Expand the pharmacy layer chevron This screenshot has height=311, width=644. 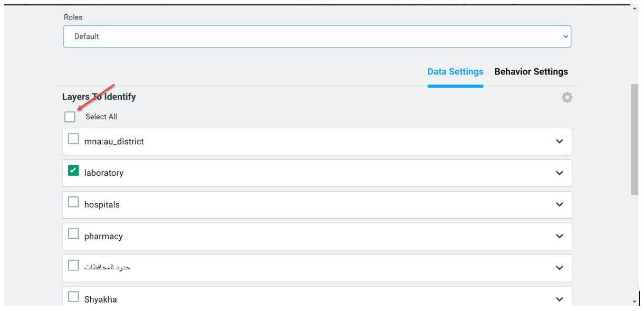(x=560, y=236)
